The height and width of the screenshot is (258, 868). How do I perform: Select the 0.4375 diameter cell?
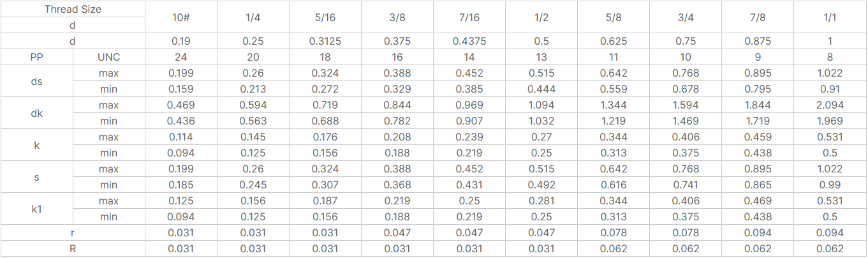click(x=469, y=41)
